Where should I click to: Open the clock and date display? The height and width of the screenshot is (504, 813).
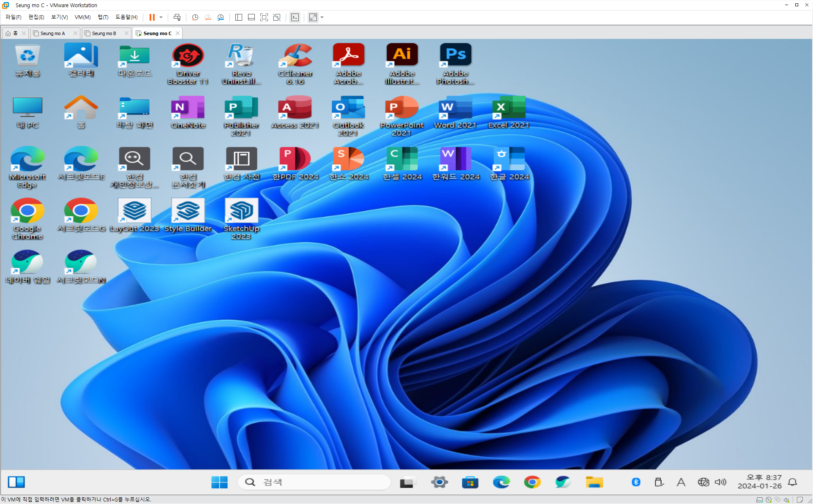coord(759,482)
